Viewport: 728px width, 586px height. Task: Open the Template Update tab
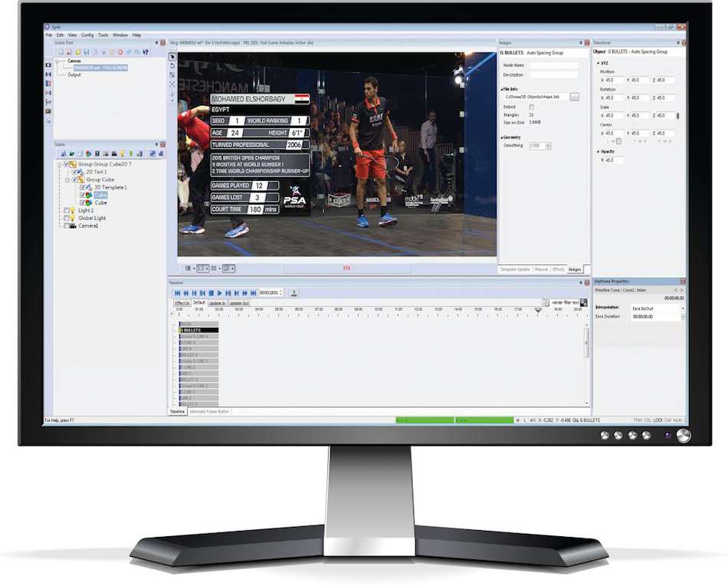pos(514,270)
